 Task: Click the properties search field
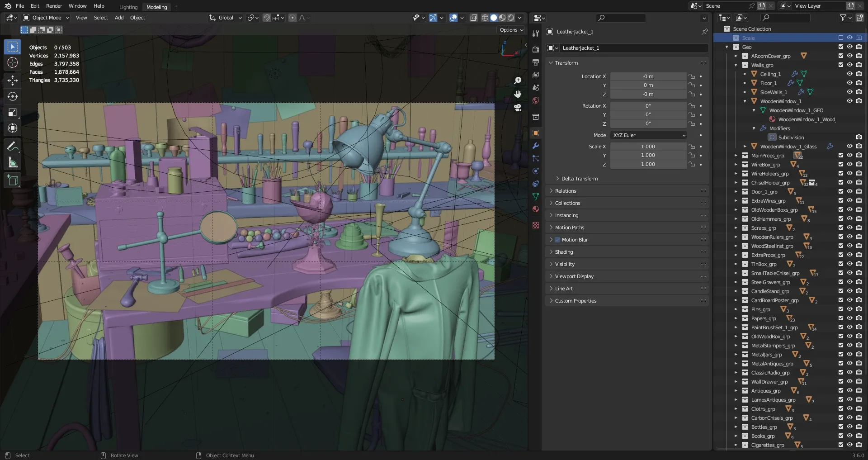[x=621, y=18]
